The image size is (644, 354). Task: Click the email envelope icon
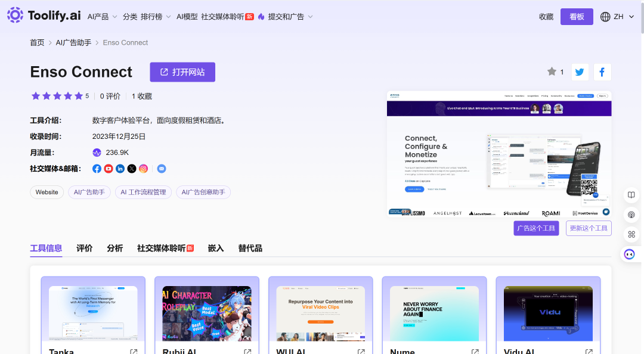(162, 169)
